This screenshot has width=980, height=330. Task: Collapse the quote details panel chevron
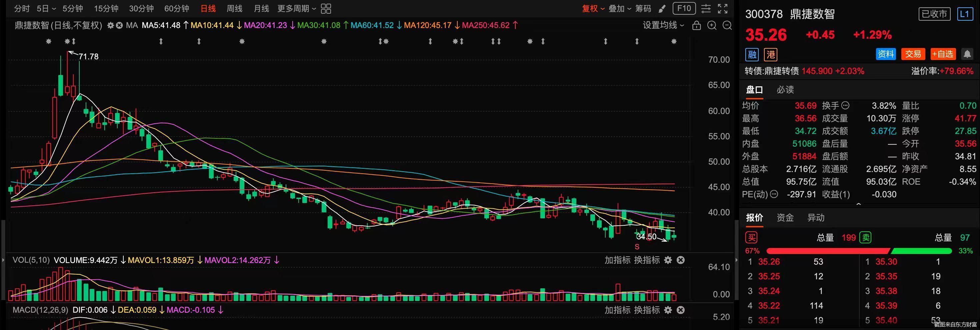pos(859,204)
